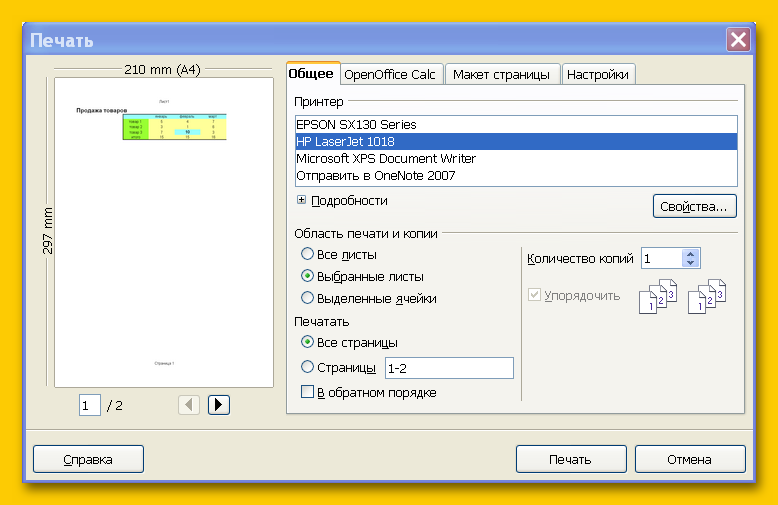Select the EPSON SX130 Series printer

click(356, 125)
